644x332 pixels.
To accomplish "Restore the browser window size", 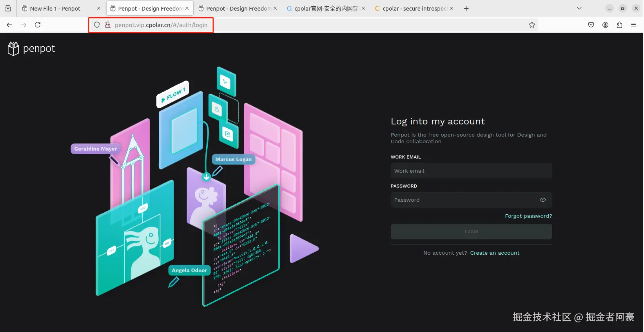I will [622, 8].
